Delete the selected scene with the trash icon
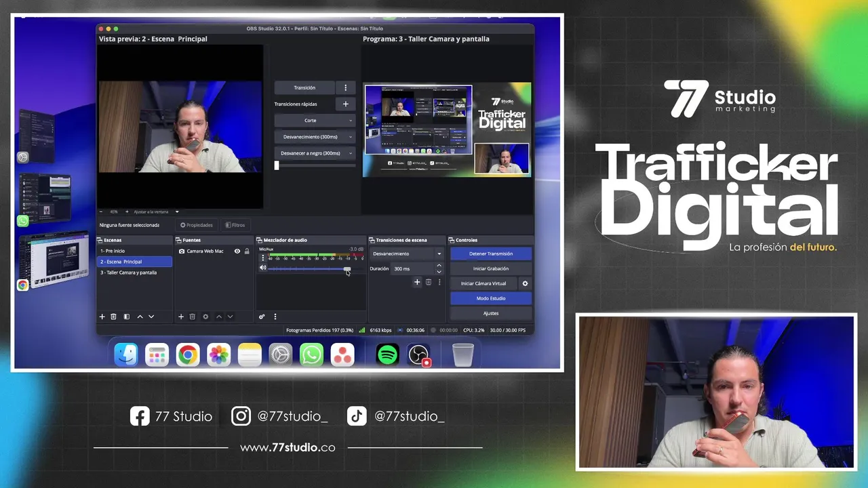The width and height of the screenshot is (868, 488). 113,317
